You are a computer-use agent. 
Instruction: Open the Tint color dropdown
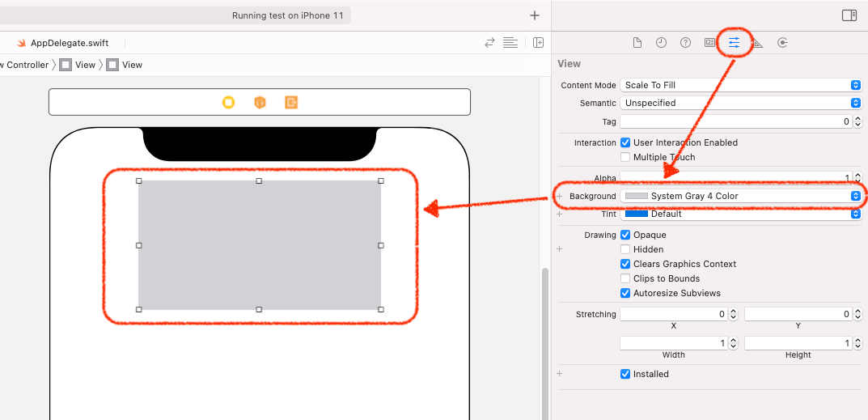coord(741,214)
